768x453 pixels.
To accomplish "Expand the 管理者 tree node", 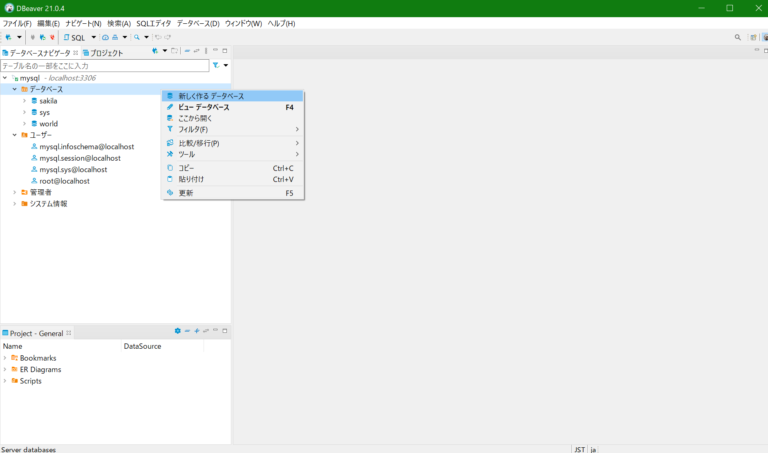I will pyautogui.click(x=15, y=192).
